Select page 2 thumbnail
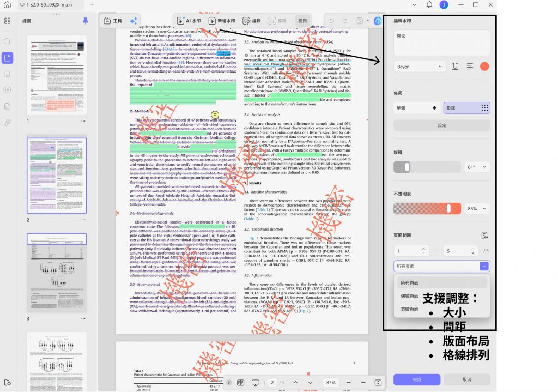558x392 pixels. click(57, 176)
